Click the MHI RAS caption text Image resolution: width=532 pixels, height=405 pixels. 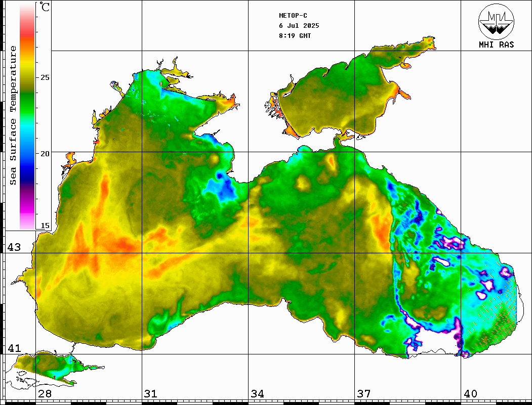497,44
